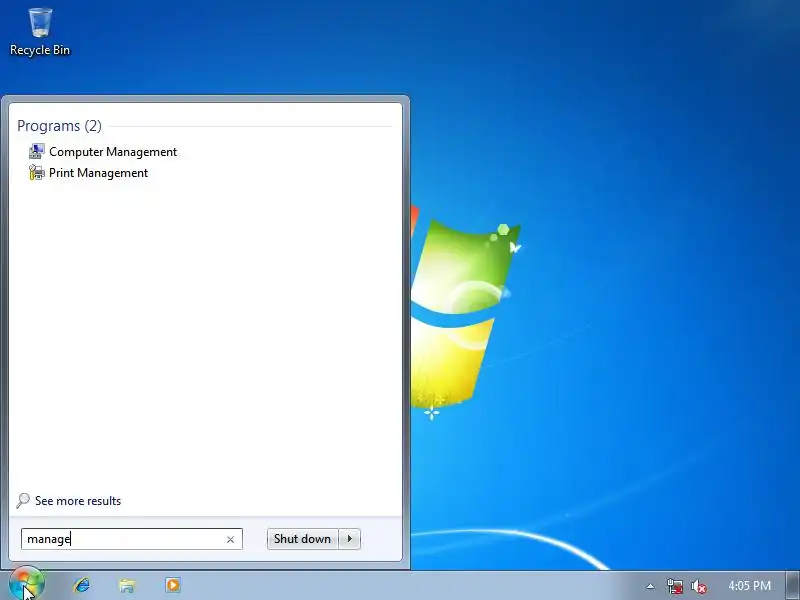Click the muted volume tray icon
The image size is (800, 600).
pos(698,586)
